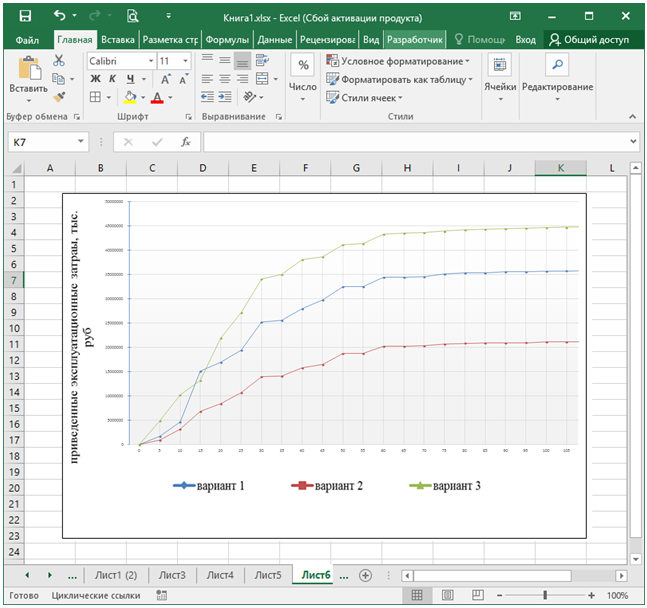Expand the formula bar
This screenshot has width=647, height=608.
pyautogui.click(x=633, y=142)
